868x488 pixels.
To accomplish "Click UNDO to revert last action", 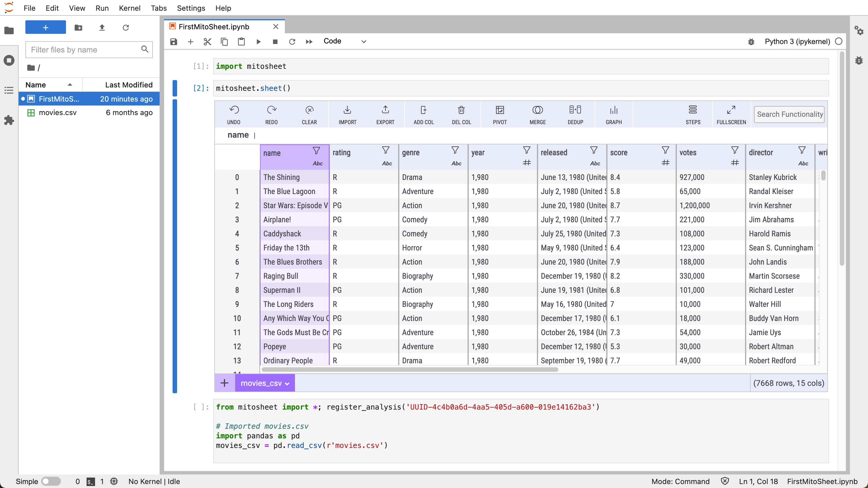I will tap(234, 114).
